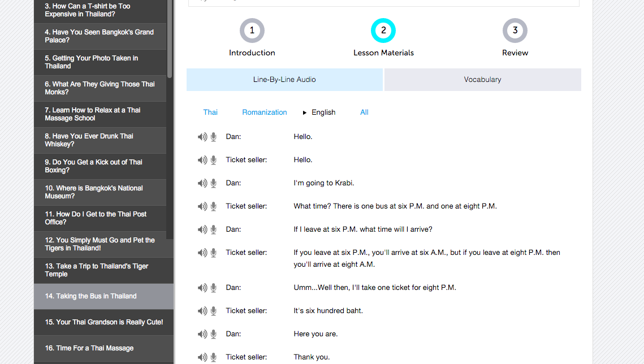The image size is (644, 364).
Task: Play speaker icon for "Here you are"
Action: [202, 334]
